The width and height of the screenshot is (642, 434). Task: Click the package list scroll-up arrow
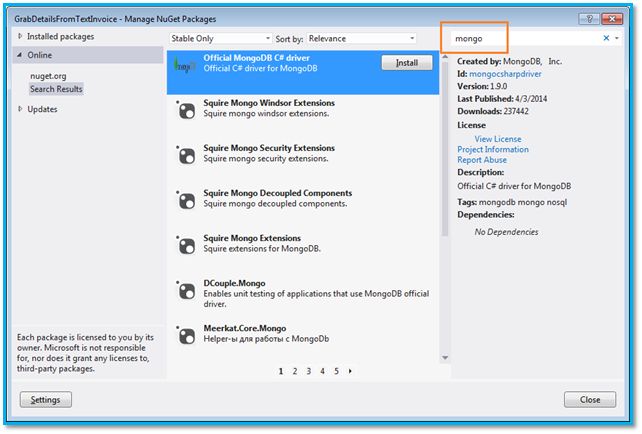tap(445, 57)
